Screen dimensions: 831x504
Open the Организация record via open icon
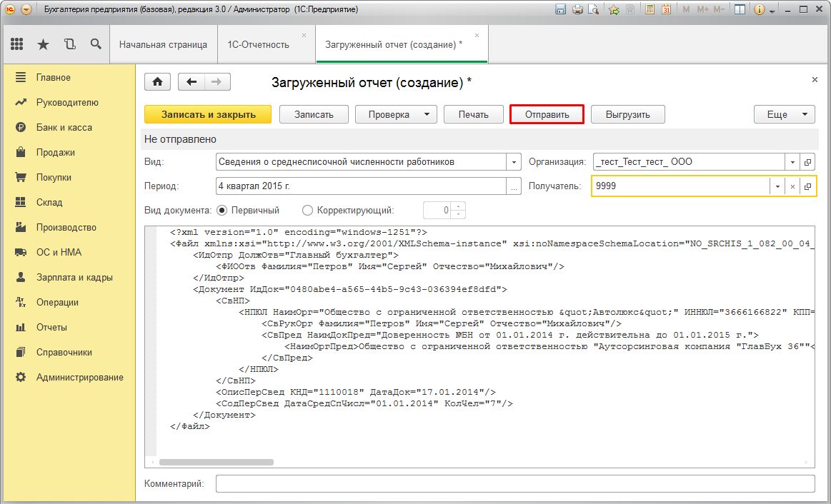click(x=807, y=162)
